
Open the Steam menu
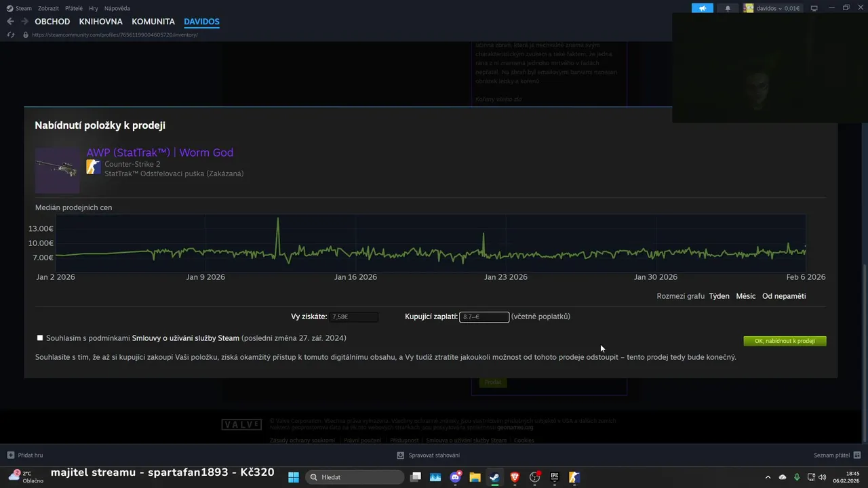coord(19,8)
